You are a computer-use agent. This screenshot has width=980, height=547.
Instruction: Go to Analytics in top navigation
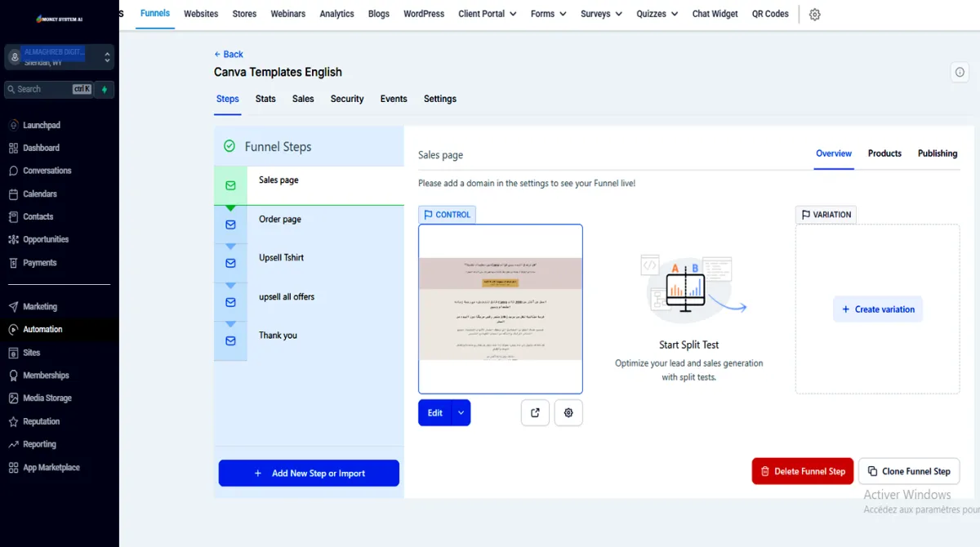pyautogui.click(x=336, y=14)
